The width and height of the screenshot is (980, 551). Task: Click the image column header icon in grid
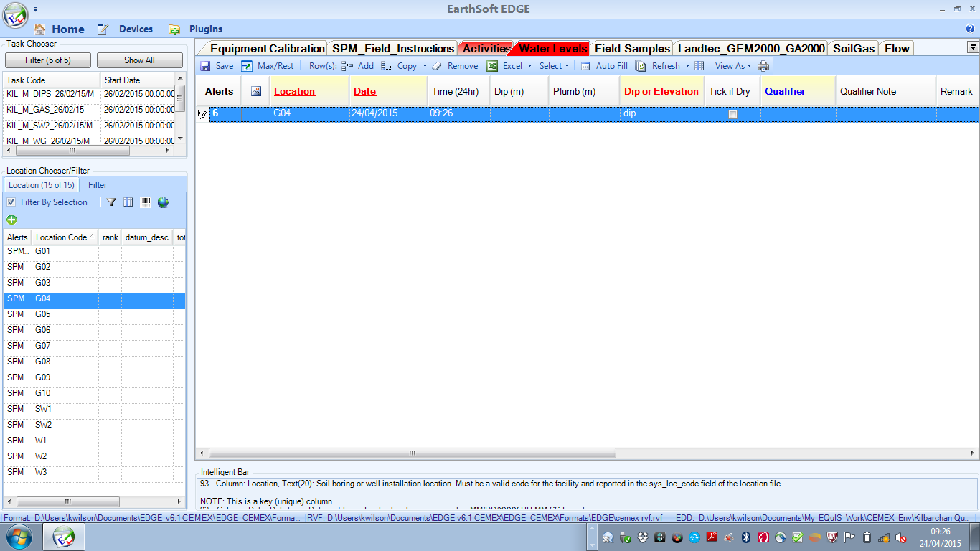coord(255,91)
